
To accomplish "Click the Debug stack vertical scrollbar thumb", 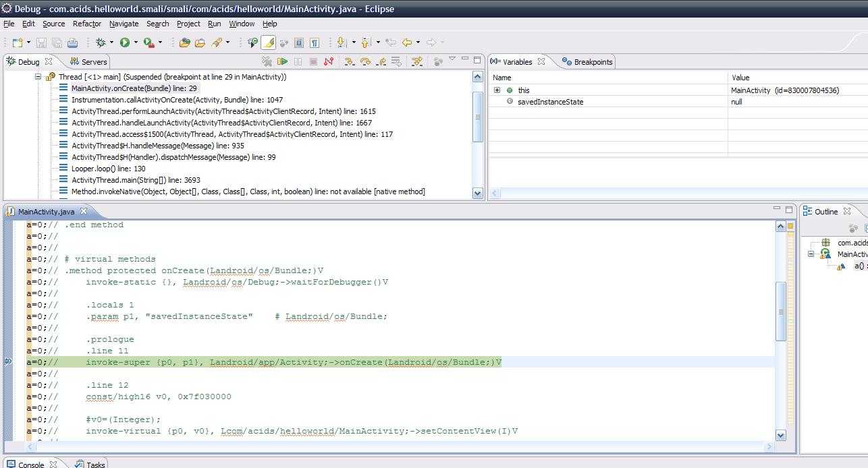I will point(478,117).
